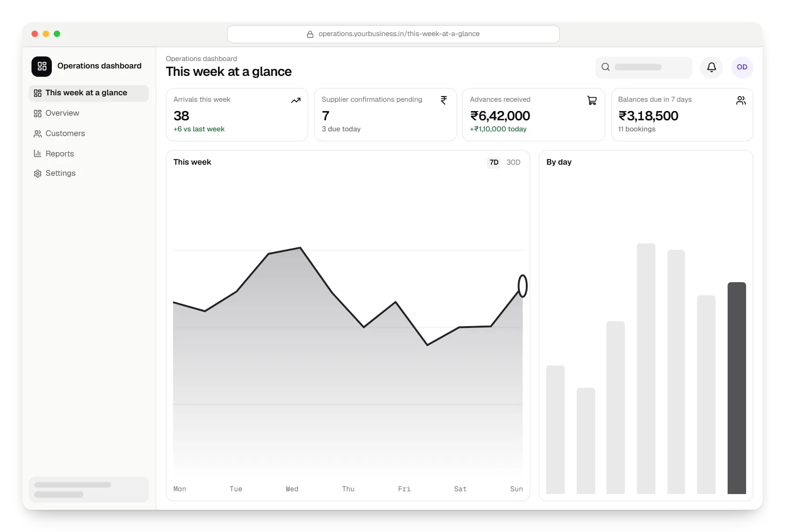Open the Arrivals this week card
Screen dimensions: 785x532
(x=237, y=115)
